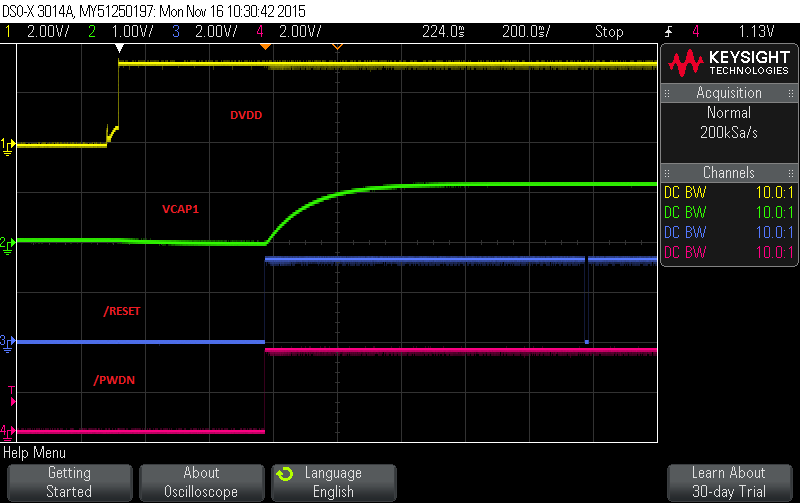The image size is (800, 503).
Task: Click the oscilloscope model and date header
Action: coord(154,11)
